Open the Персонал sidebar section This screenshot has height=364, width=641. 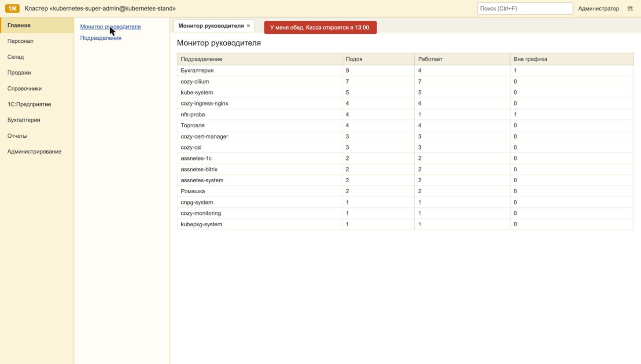point(37,41)
